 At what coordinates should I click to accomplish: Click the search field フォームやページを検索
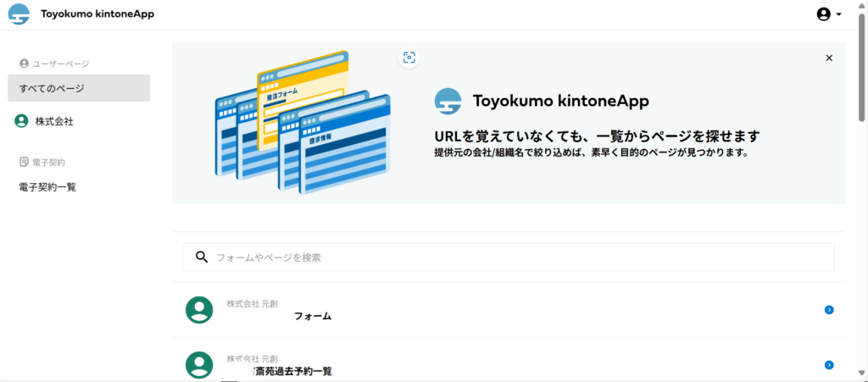509,257
